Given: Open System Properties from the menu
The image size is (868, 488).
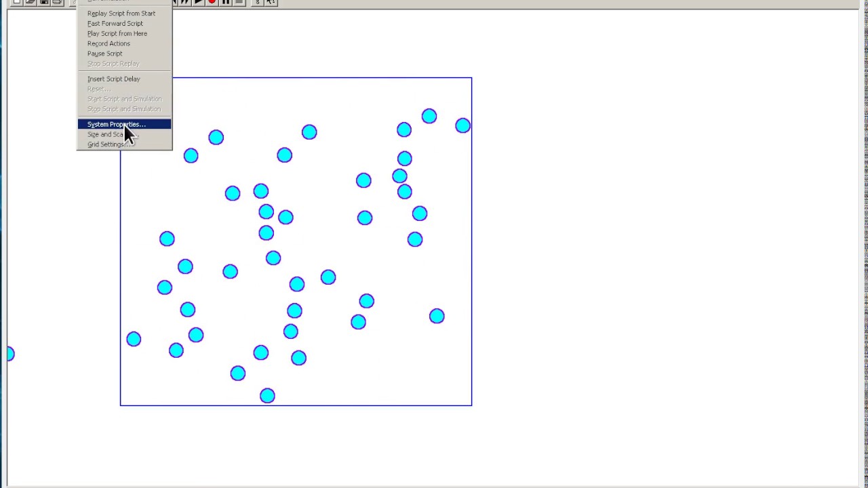Looking at the screenshot, I should (x=124, y=125).
